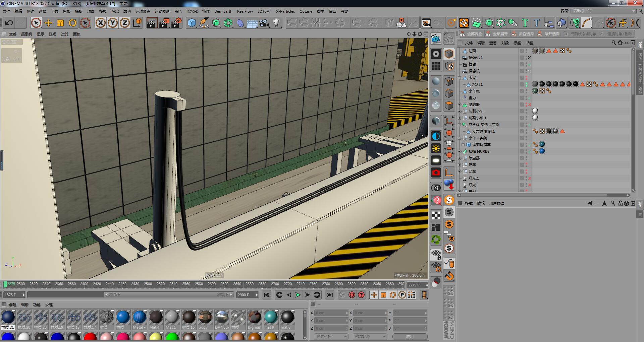This screenshot has height=342, width=644.
Task: Open render settings clapperboard with gear
Action: [176, 23]
